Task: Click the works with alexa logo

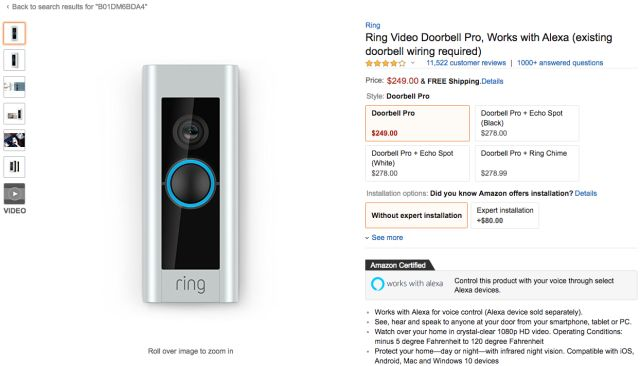Action: pyautogui.click(x=407, y=284)
